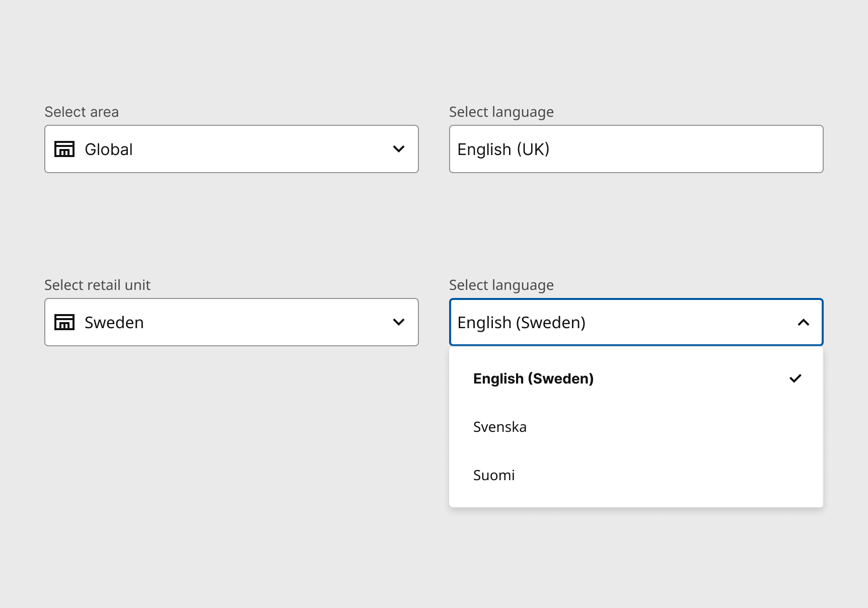The width and height of the screenshot is (868, 608).
Task: Click 'Select language' label above English (UK)
Action: [501, 112]
